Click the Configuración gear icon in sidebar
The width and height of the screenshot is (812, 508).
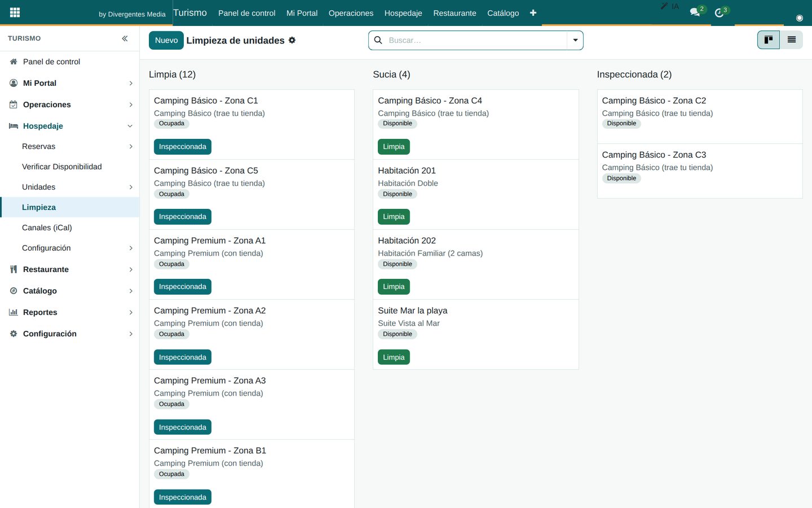point(14,334)
